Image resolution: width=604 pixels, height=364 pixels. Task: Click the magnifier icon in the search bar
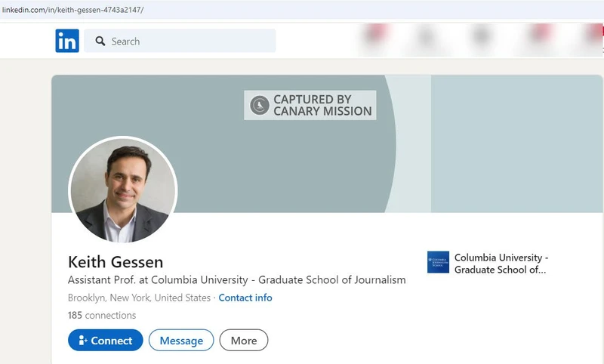[100, 41]
